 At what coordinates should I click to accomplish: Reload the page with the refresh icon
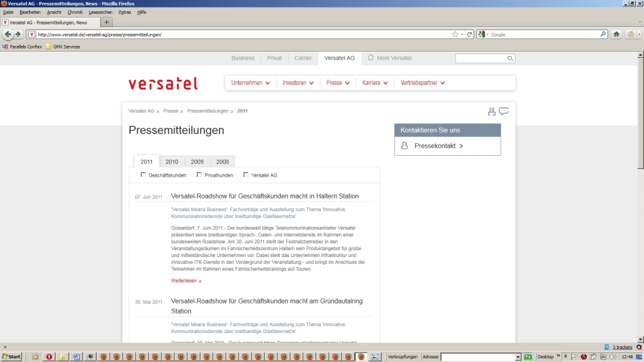[x=469, y=35]
